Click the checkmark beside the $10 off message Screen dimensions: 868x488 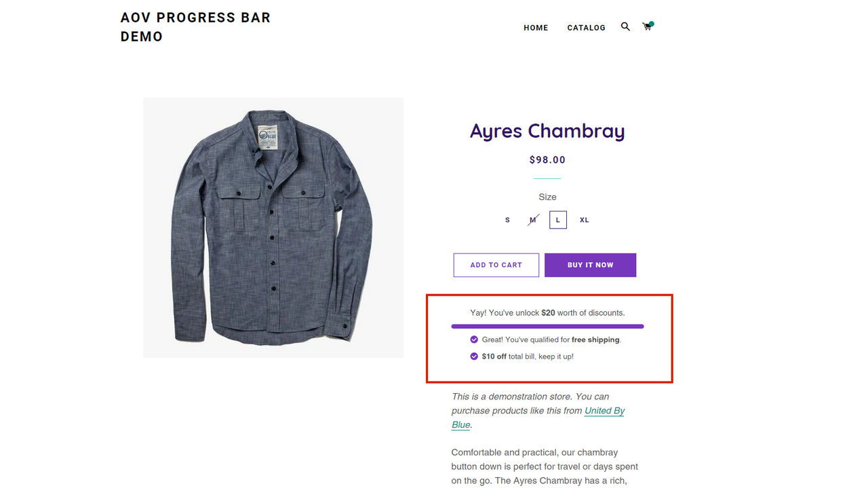coord(474,356)
